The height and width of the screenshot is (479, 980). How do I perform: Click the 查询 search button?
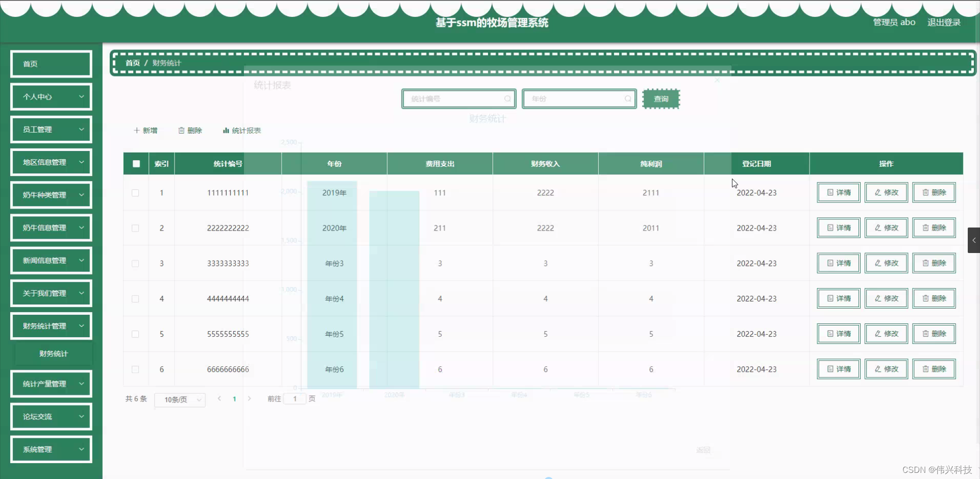[x=661, y=98]
